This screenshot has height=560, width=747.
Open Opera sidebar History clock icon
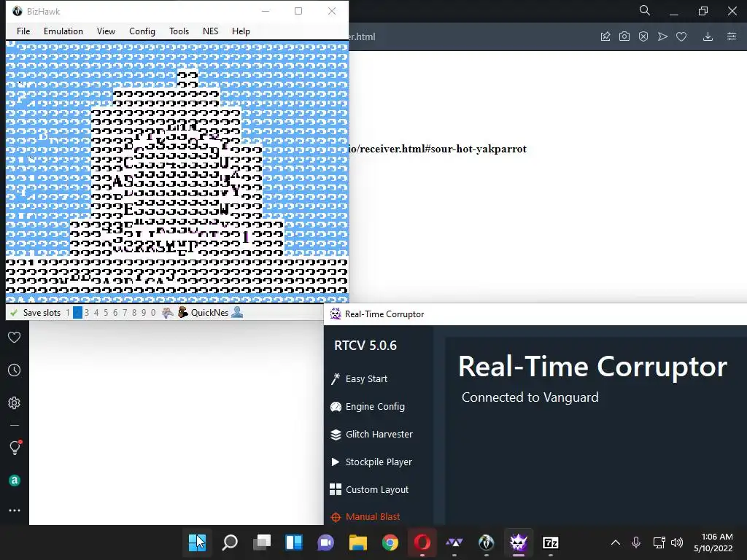15,370
